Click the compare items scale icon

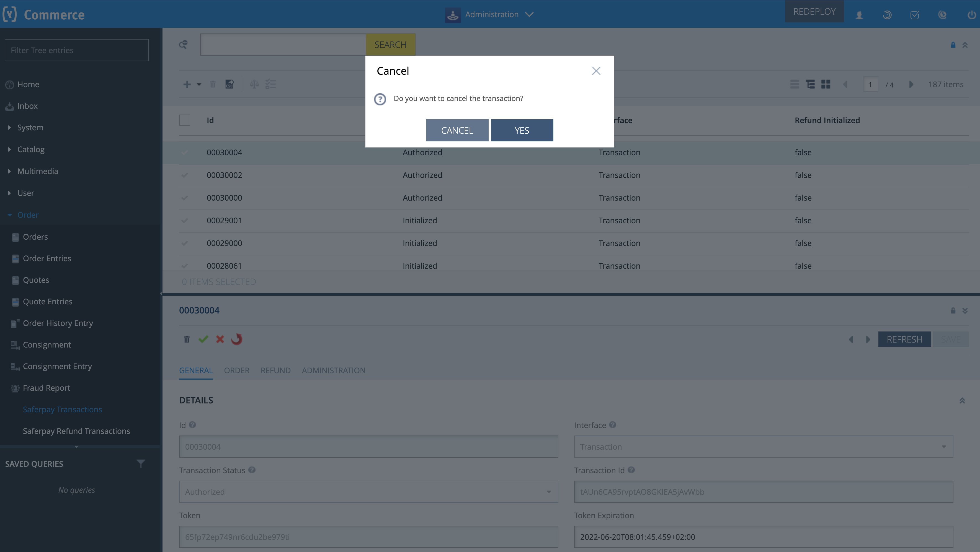[x=254, y=84]
